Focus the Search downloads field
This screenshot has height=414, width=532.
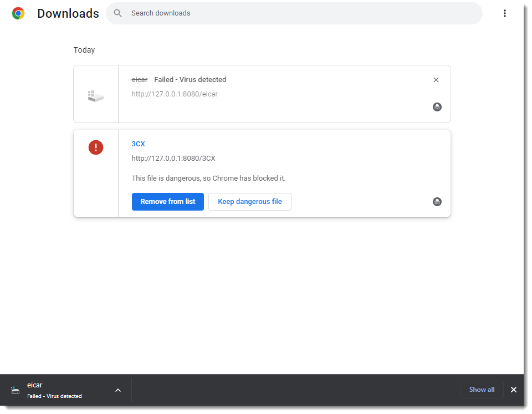tap(299, 13)
